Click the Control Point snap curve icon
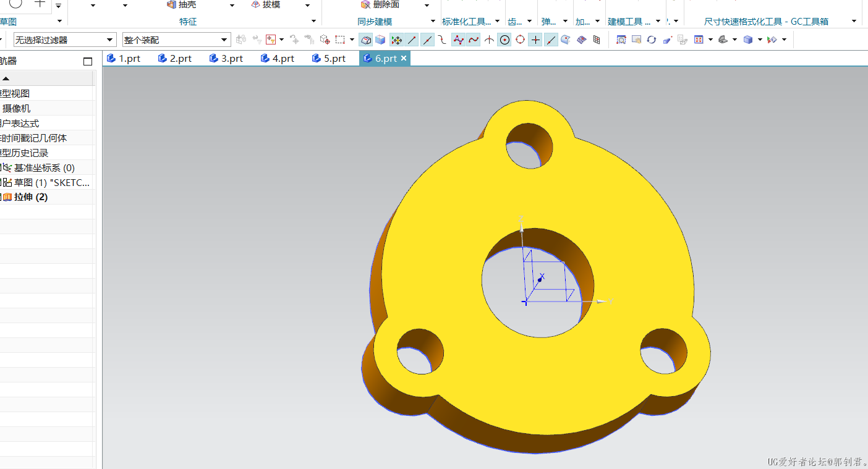Screen dimensions: 868x469 442,40
